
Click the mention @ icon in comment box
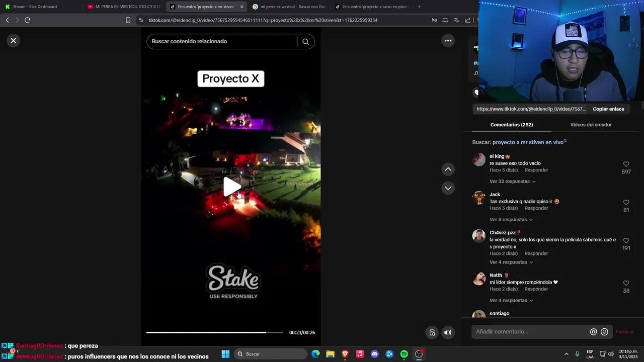(x=594, y=332)
